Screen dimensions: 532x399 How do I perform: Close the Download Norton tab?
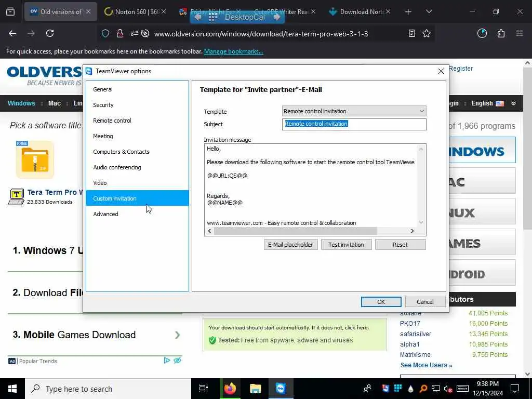coord(388,11)
